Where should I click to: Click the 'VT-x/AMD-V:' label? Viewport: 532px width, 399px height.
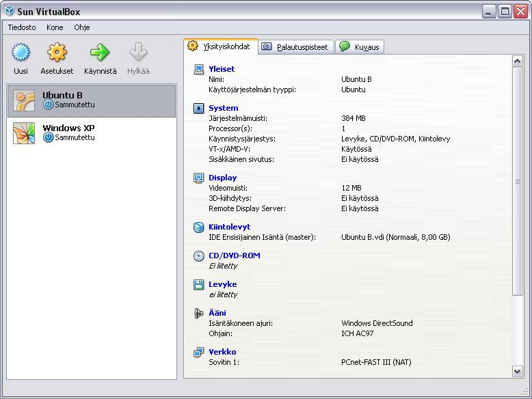click(x=229, y=149)
